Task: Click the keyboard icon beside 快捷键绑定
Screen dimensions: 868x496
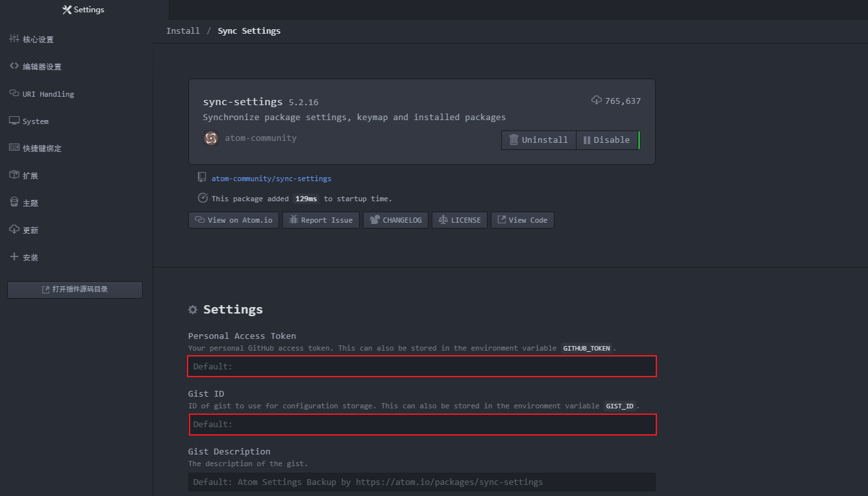Action: point(14,148)
